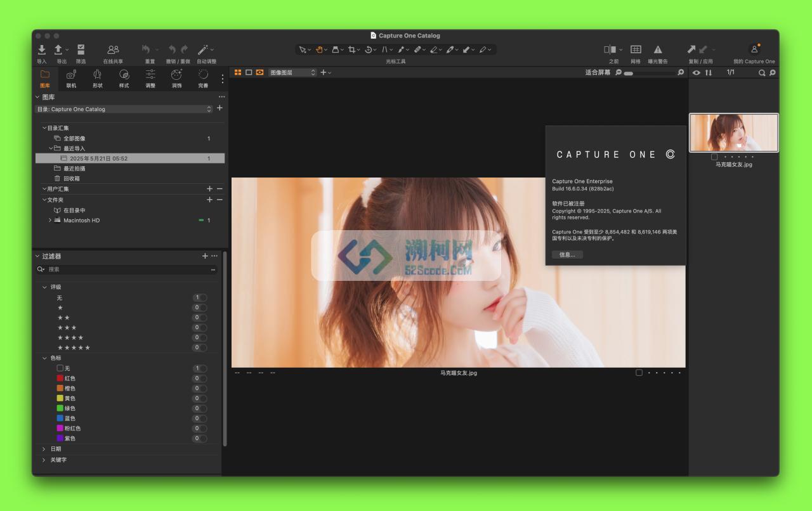
Task: Switch to the 润饰 tool tab
Action: click(x=176, y=79)
